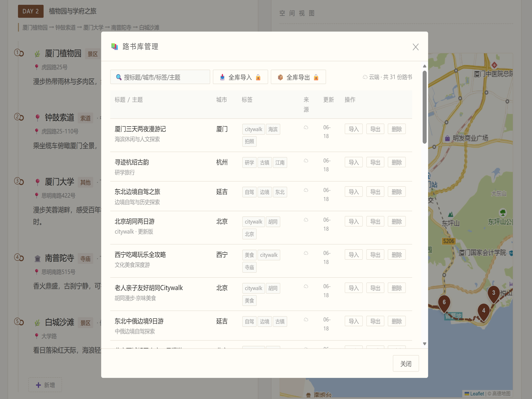The image size is (532, 399).
Task: Click the magnifier icon in the search box
Action: click(x=119, y=77)
